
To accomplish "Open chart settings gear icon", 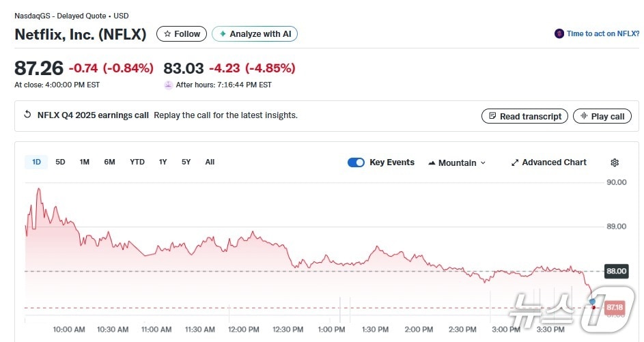I will 615,162.
